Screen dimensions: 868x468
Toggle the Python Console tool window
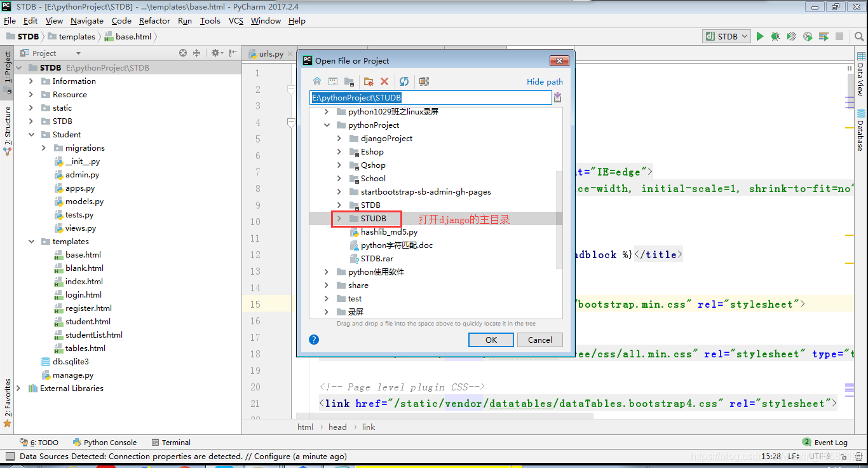pyautogui.click(x=105, y=443)
